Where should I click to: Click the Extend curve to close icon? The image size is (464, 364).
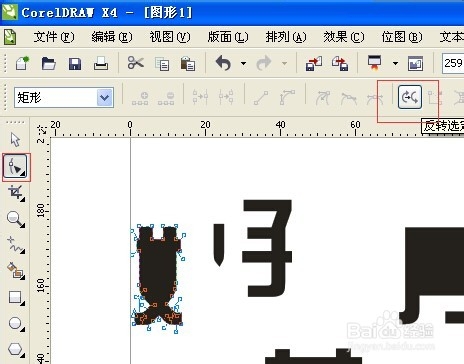tap(435, 98)
